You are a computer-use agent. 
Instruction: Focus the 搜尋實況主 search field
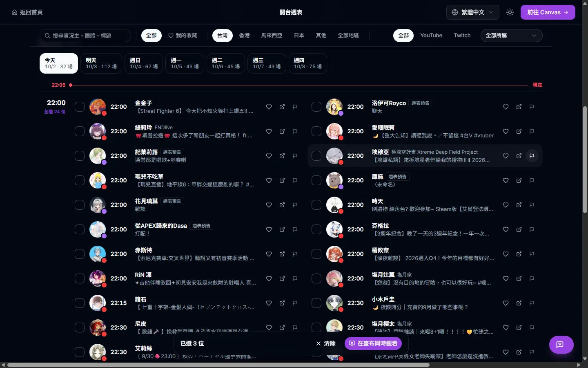click(85, 36)
